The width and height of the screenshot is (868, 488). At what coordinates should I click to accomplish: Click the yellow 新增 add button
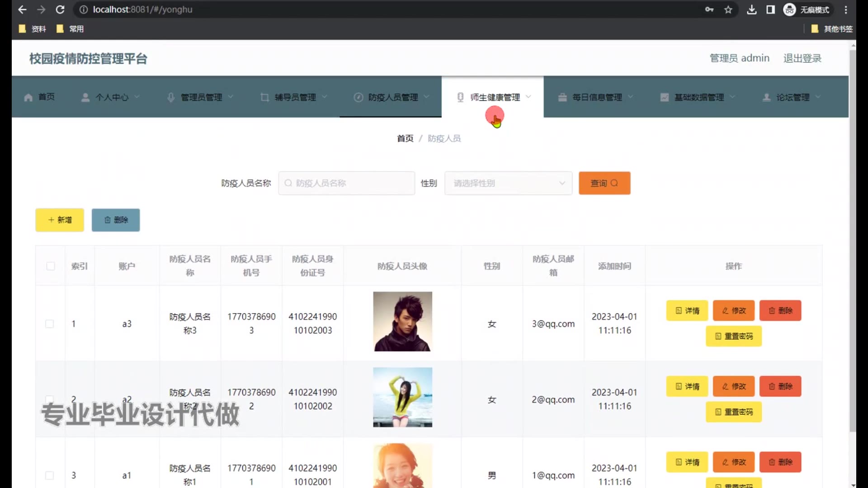pos(60,220)
